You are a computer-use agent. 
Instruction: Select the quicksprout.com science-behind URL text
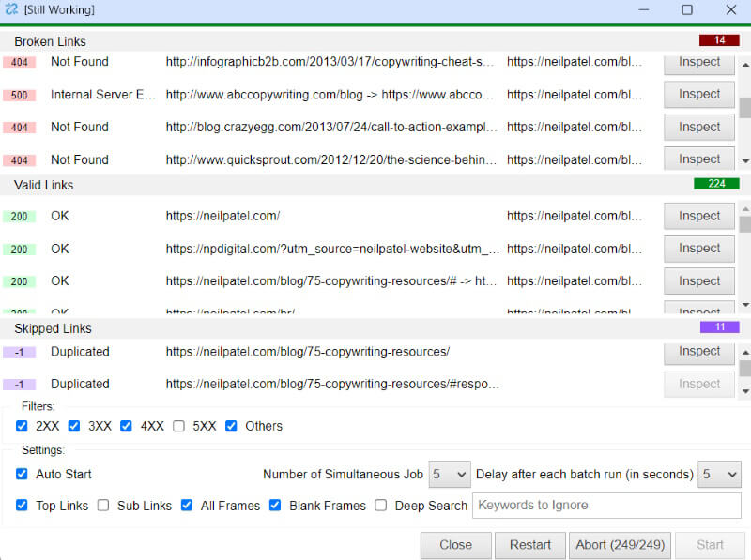(331, 159)
